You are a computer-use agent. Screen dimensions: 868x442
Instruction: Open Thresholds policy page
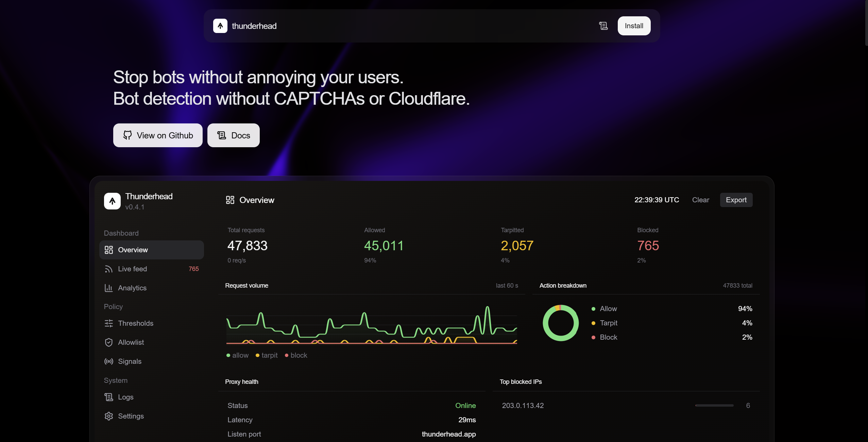(x=152, y=323)
